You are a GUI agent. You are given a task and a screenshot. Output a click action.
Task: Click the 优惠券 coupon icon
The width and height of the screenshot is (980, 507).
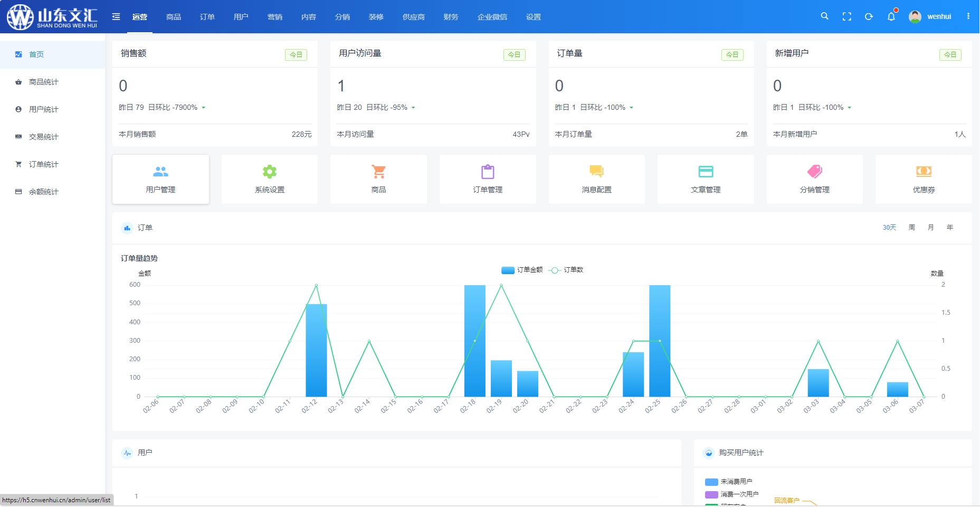click(x=924, y=172)
